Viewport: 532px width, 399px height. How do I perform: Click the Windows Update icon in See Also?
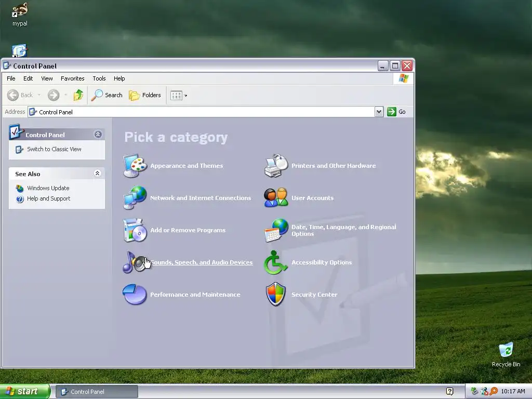pos(20,188)
